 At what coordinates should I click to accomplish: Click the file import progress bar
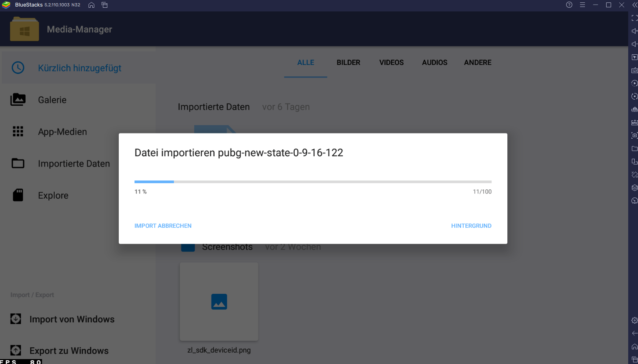click(x=313, y=182)
